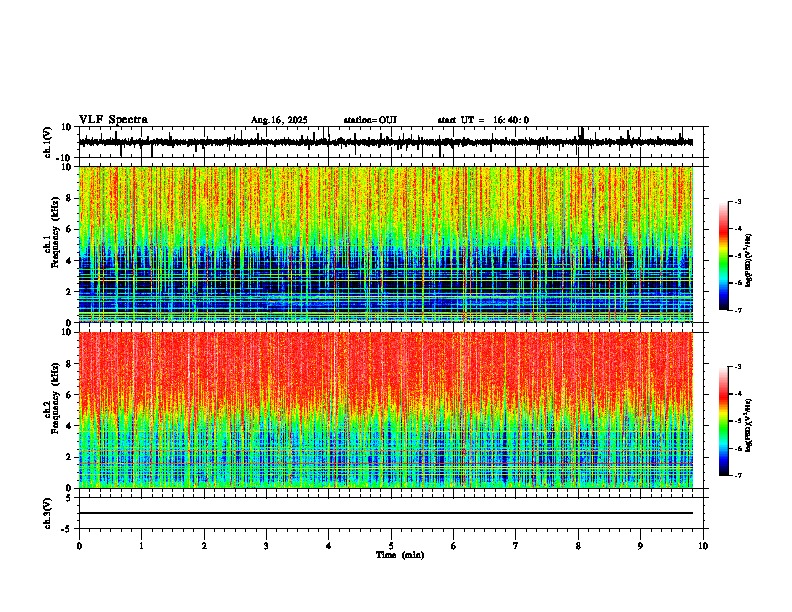Click the "Time (min)" x-axis label
This screenshot has height=612, width=792.
(400, 555)
